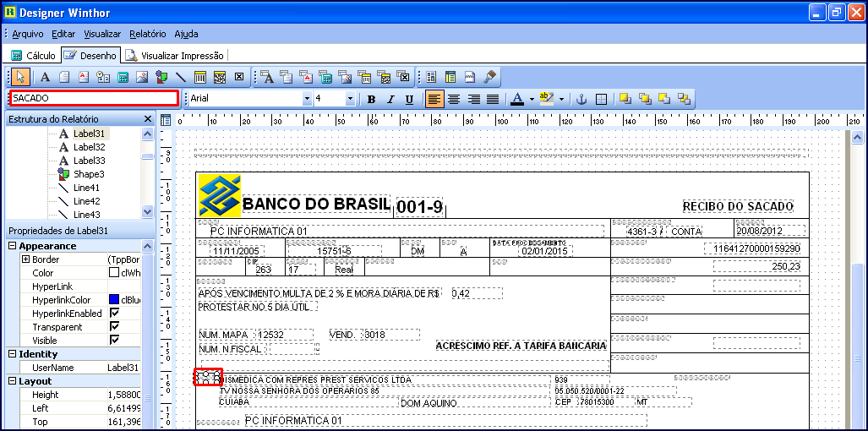
Task: Select Line42 in the report tree
Action: coord(86,201)
